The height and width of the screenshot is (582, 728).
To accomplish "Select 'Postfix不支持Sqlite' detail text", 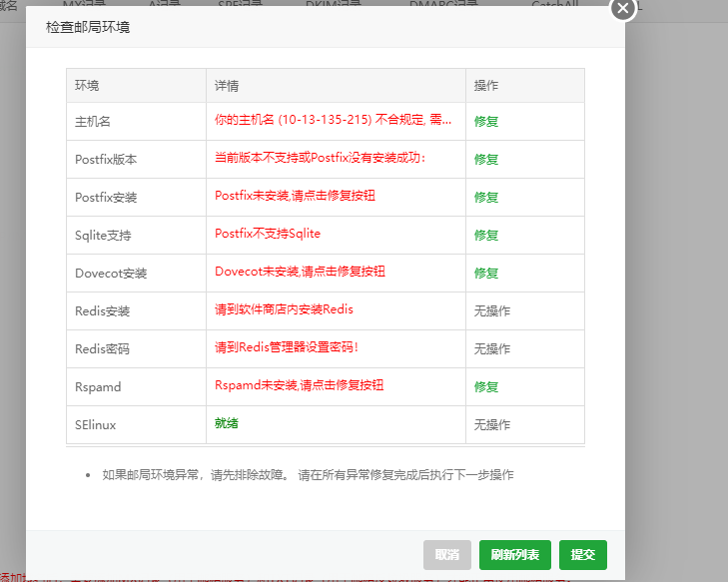I will coord(268,234).
